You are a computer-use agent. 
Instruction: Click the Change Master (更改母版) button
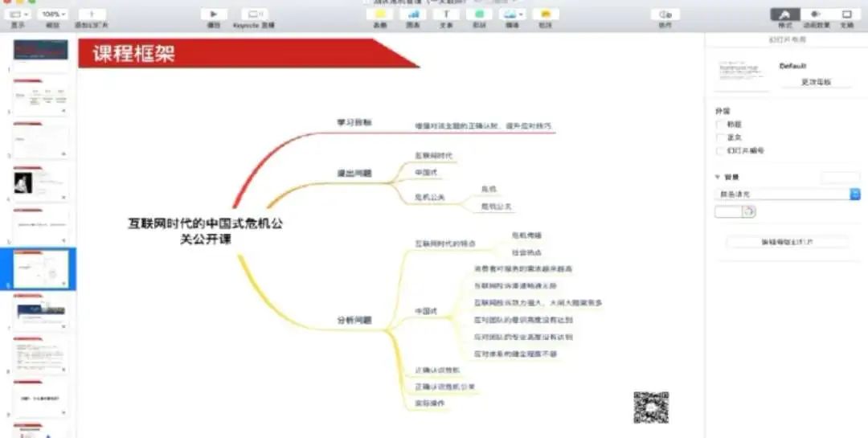point(816,82)
